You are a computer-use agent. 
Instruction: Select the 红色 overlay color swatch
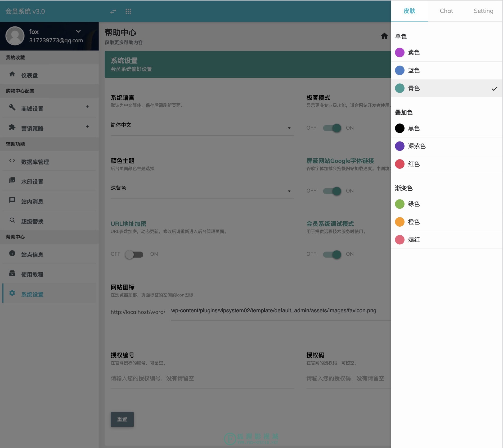click(400, 164)
